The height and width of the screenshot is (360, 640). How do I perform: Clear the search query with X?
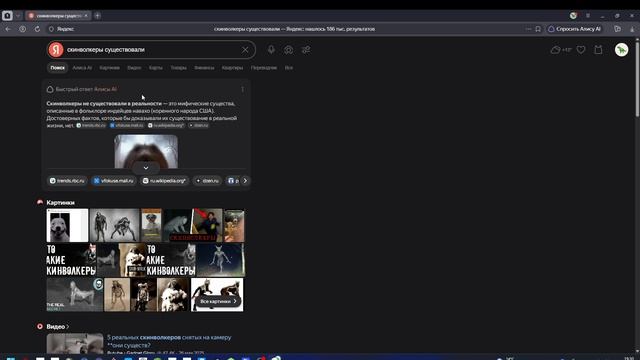(x=245, y=50)
